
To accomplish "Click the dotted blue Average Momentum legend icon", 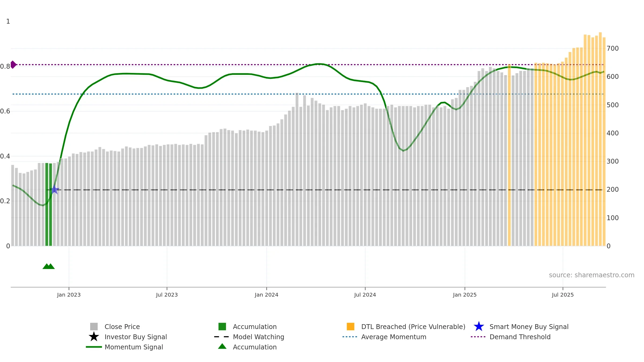I will pos(350,337).
